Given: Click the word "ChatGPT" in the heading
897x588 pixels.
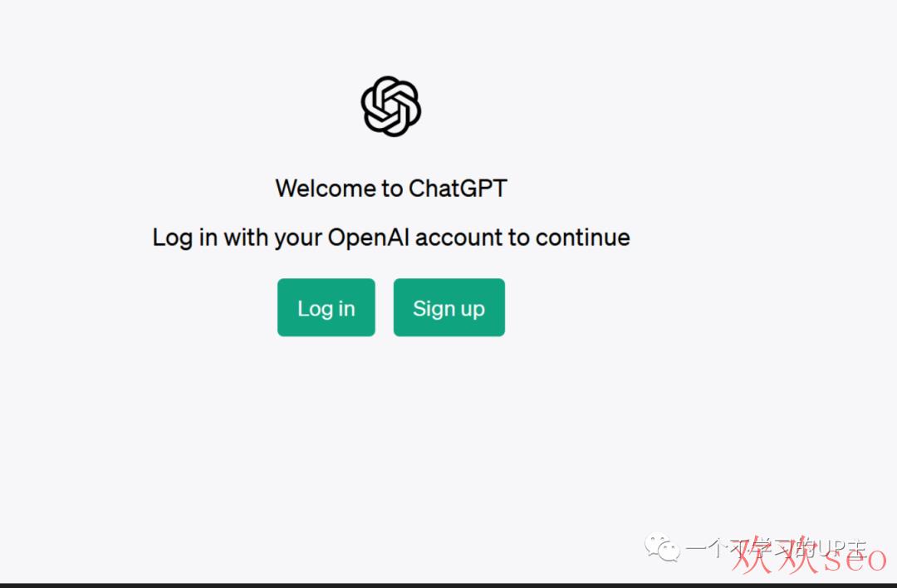Looking at the screenshot, I should coord(458,189).
